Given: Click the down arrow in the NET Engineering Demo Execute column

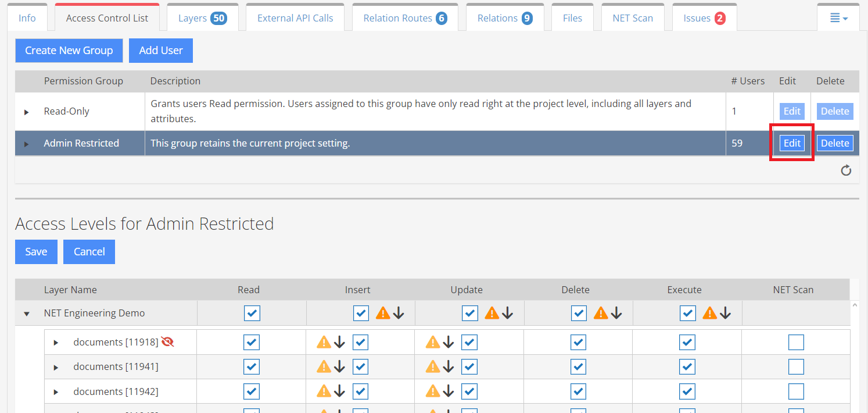Looking at the screenshot, I should click(x=726, y=313).
